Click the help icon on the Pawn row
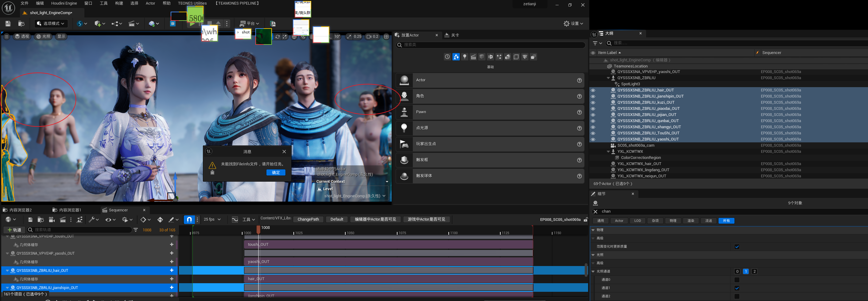Screen dimensions: 868x301 (x=579, y=112)
